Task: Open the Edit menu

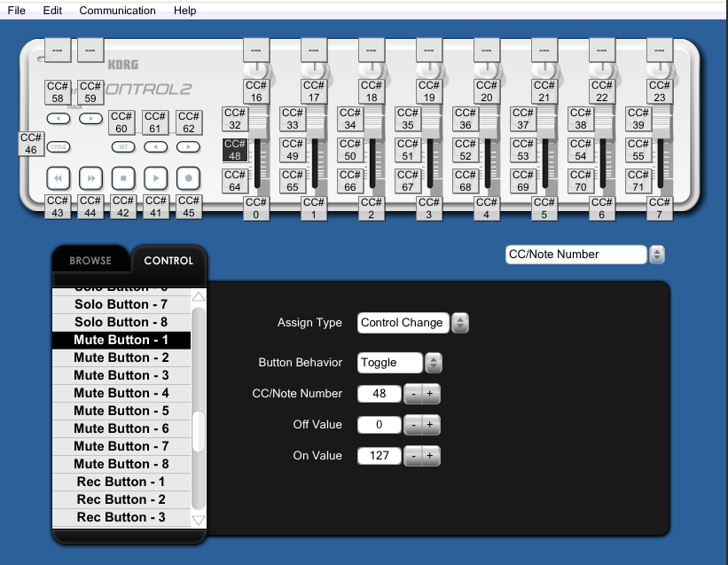Action: pos(52,11)
